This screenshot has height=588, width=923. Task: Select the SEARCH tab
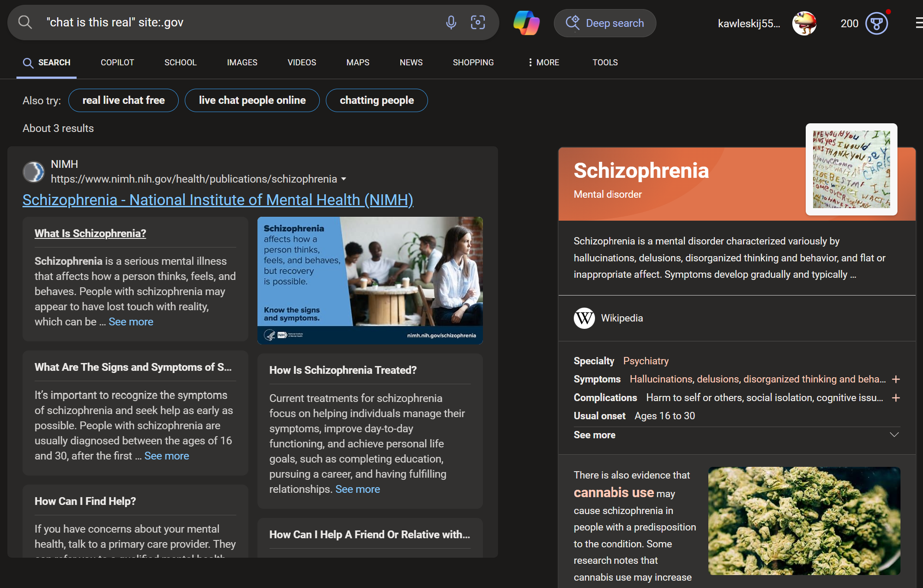pos(47,62)
